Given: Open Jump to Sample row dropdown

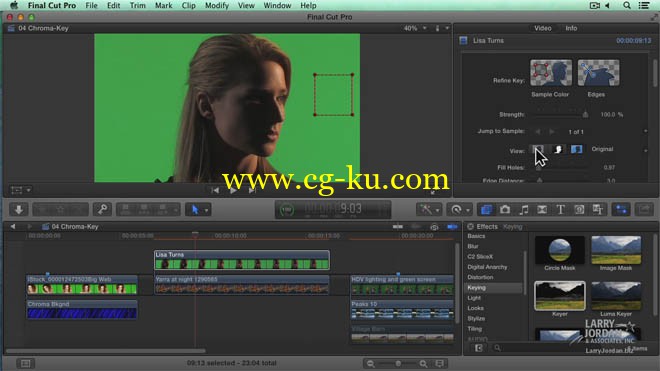Looking at the screenshot, I should (x=646, y=131).
